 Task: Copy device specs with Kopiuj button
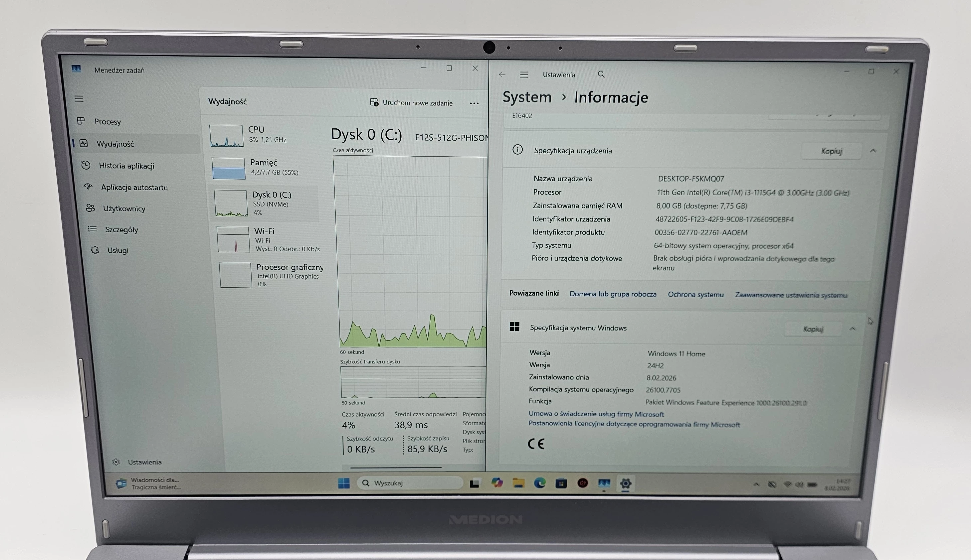point(831,151)
